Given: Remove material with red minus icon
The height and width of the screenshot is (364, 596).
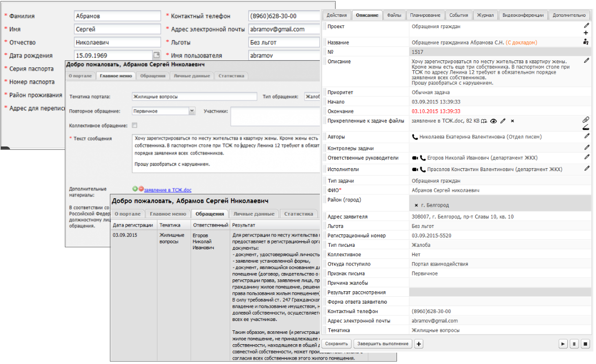Looking at the screenshot, I should (141, 189).
